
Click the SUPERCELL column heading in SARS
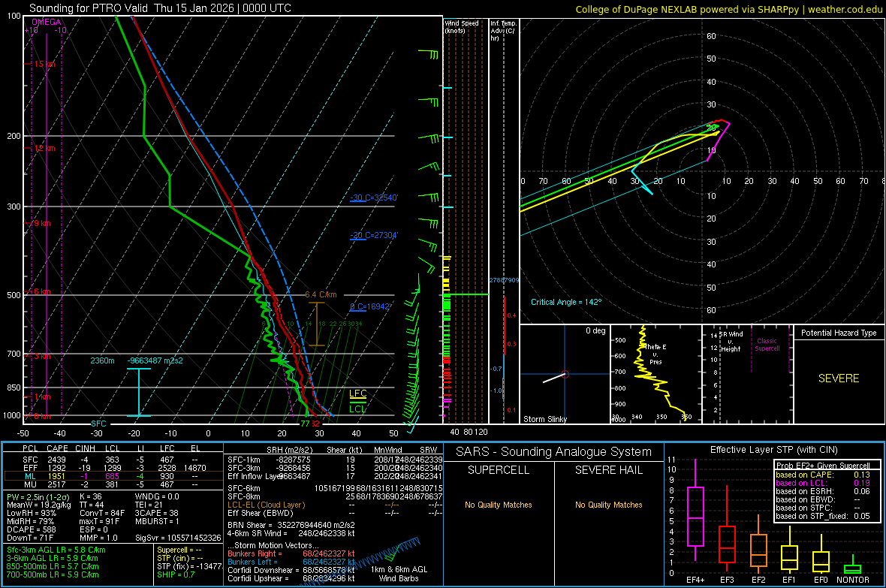click(x=499, y=470)
